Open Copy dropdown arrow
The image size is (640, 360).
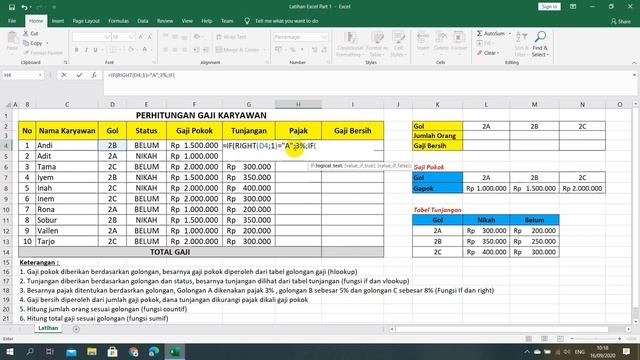47,43
